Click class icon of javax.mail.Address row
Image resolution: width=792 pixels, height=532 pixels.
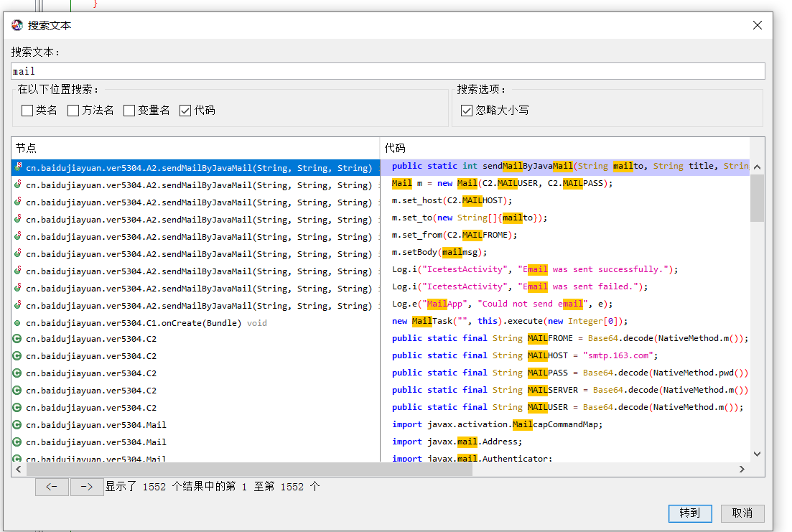[x=17, y=442]
